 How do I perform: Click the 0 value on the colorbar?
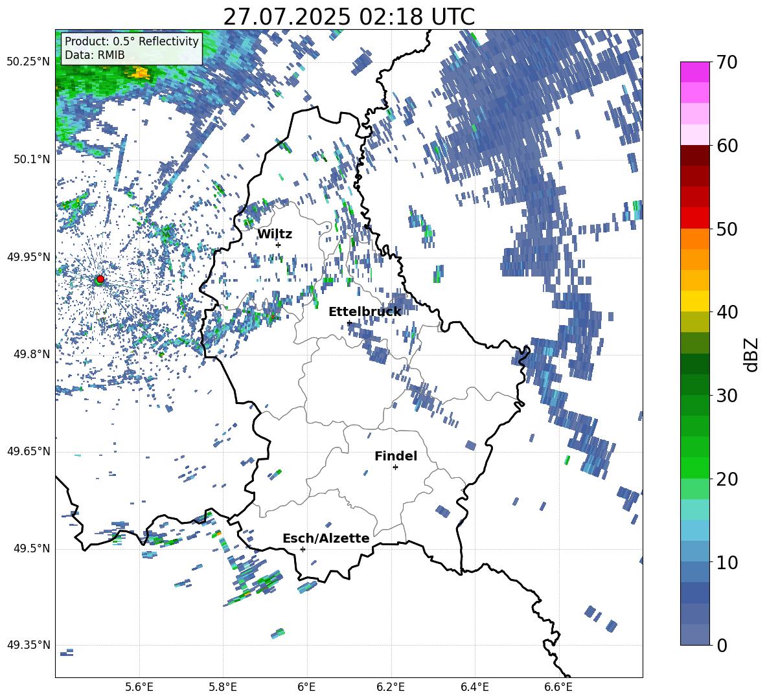click(x=722, y=646)
